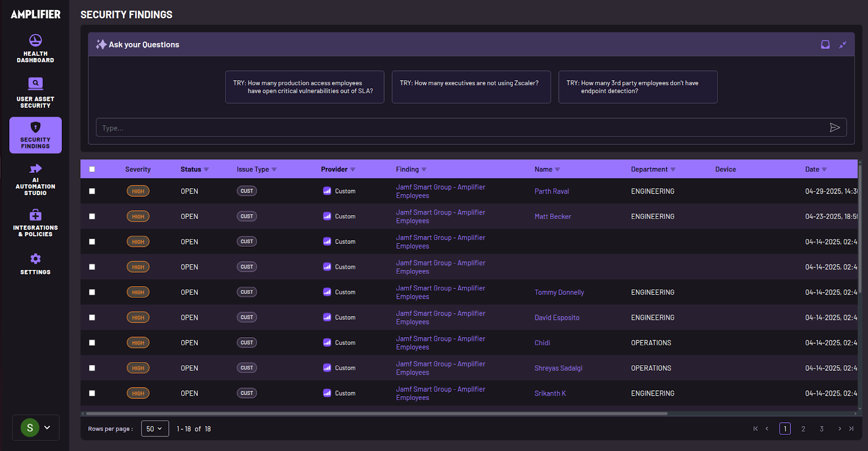Image resolution: width=868 pixels, height=451 pixels.
Task: Click the S user avatar
Action: click(30, 428)
